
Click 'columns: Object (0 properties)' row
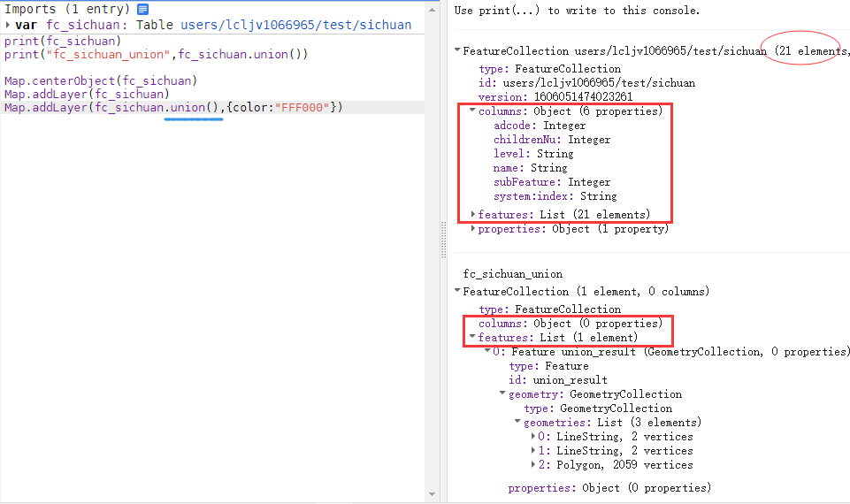click(x=570, y=323)
